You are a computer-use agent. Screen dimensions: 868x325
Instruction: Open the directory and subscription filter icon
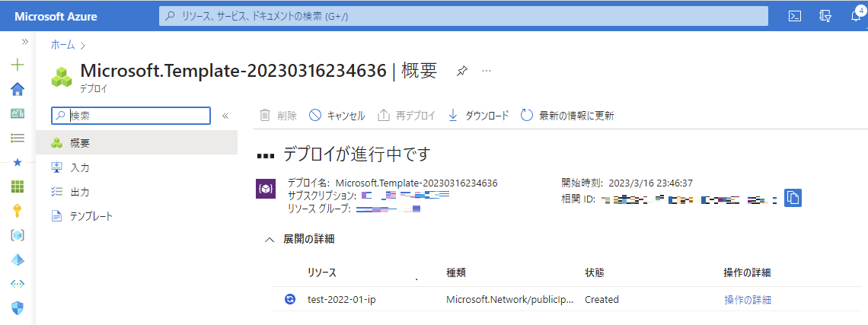[x=825, y=16]
